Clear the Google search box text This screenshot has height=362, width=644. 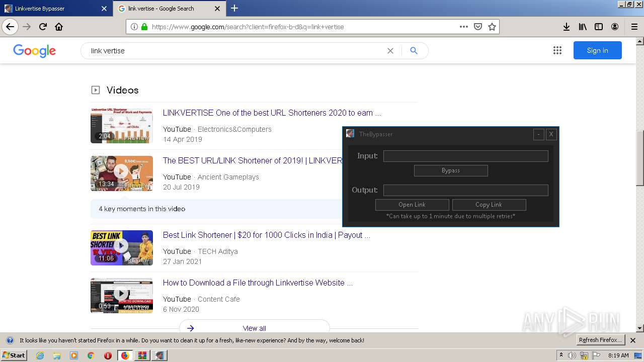click(x=390, y=51)
